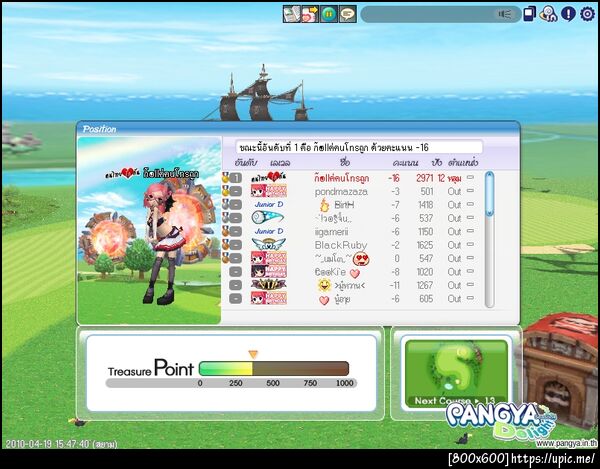
Task: Select the player name iigamerii
Action: (331, 232)
